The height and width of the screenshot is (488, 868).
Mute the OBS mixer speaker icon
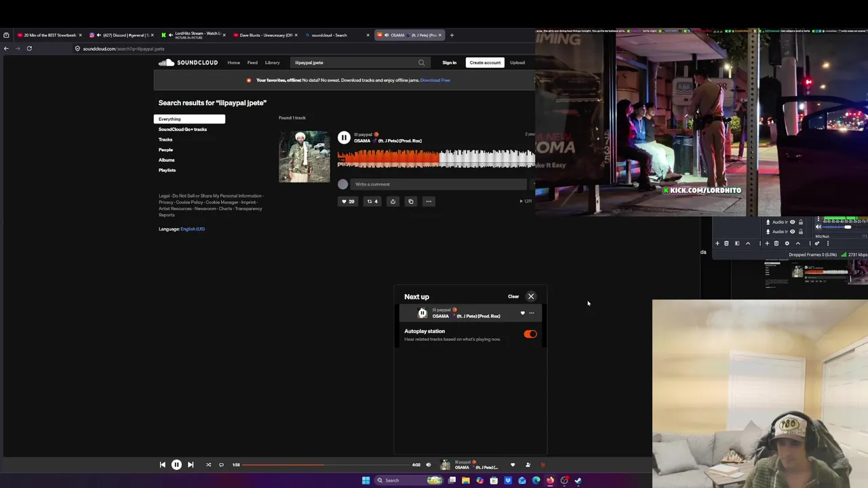(x=818, y=227)
